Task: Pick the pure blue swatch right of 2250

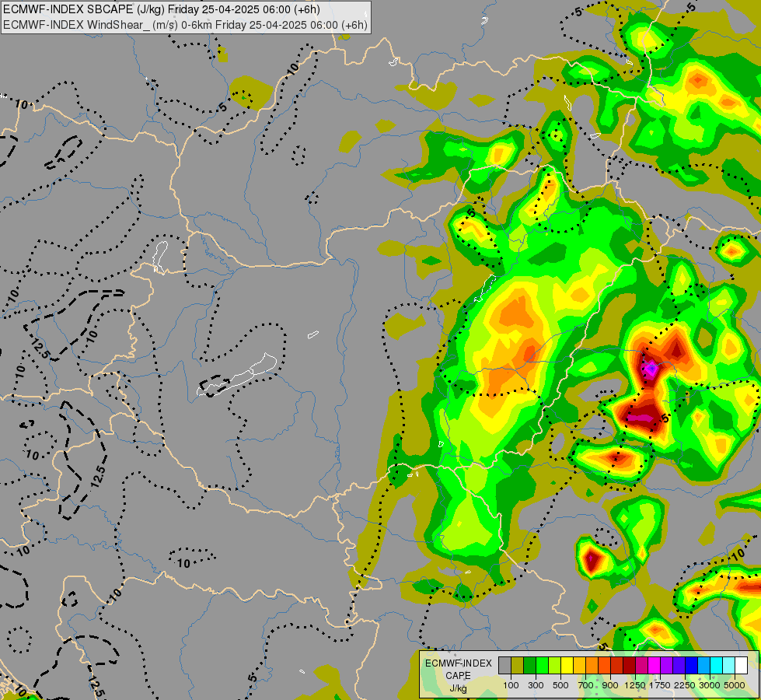Action: (x=692, y=665)
